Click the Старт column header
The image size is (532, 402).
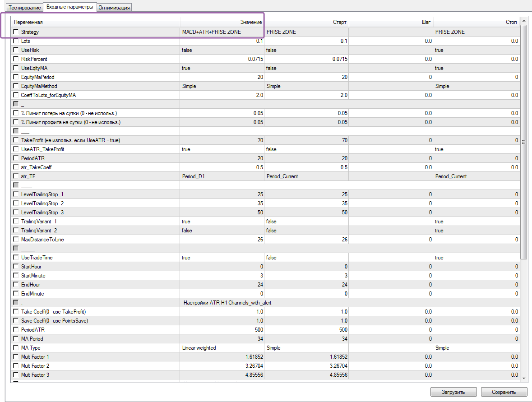[x=306, y=22]
